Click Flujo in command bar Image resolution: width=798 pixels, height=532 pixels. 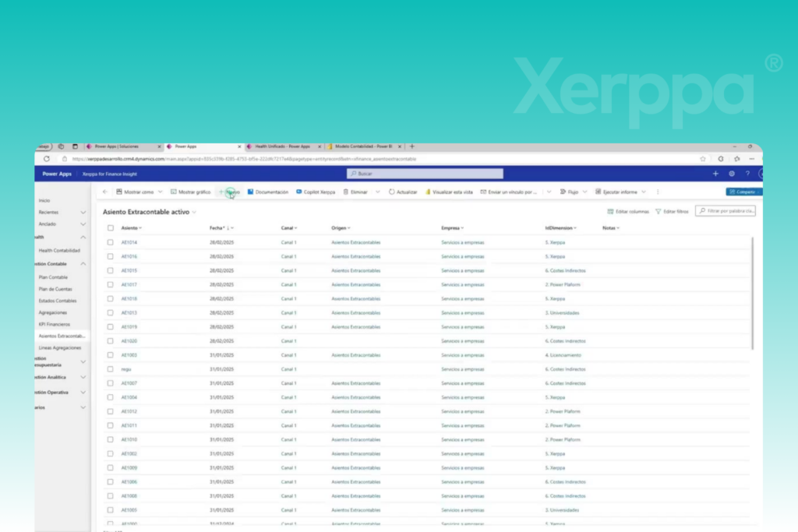569,192
